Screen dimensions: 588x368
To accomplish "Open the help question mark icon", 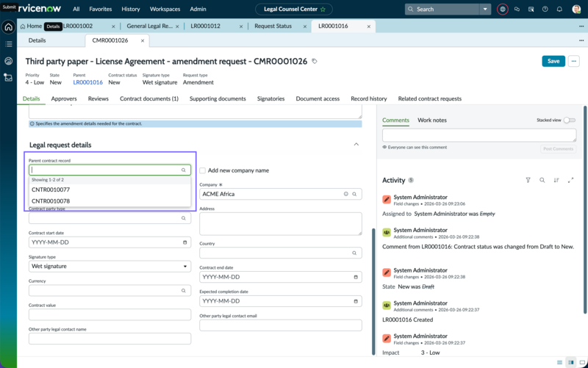I will (545, 9).
